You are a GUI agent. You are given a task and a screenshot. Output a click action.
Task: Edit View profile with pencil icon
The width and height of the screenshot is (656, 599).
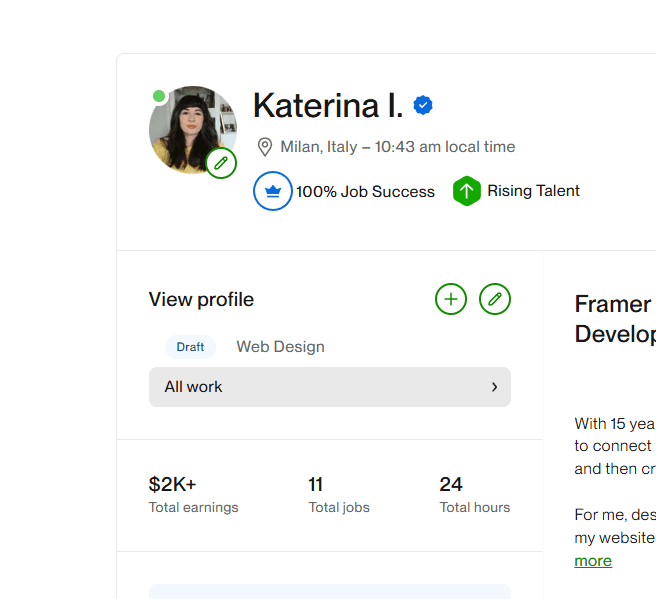pyautogui.click(x=495, y=299)
